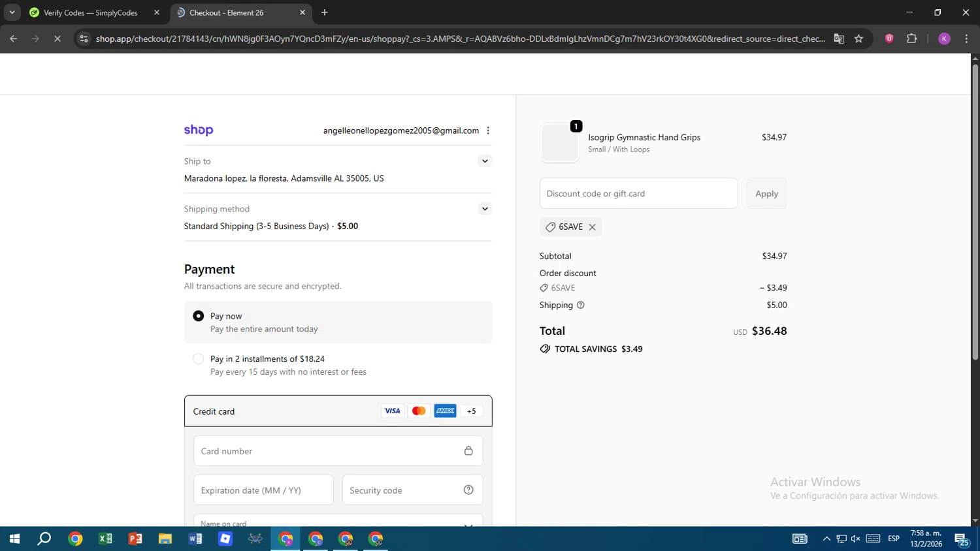
Task: Go back to the previous page
Action: tap(14, 39)
